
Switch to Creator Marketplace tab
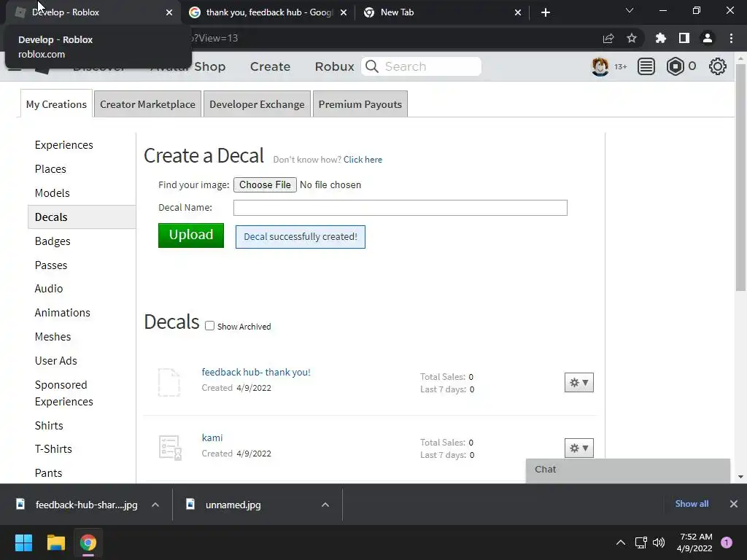click(147, 104)
